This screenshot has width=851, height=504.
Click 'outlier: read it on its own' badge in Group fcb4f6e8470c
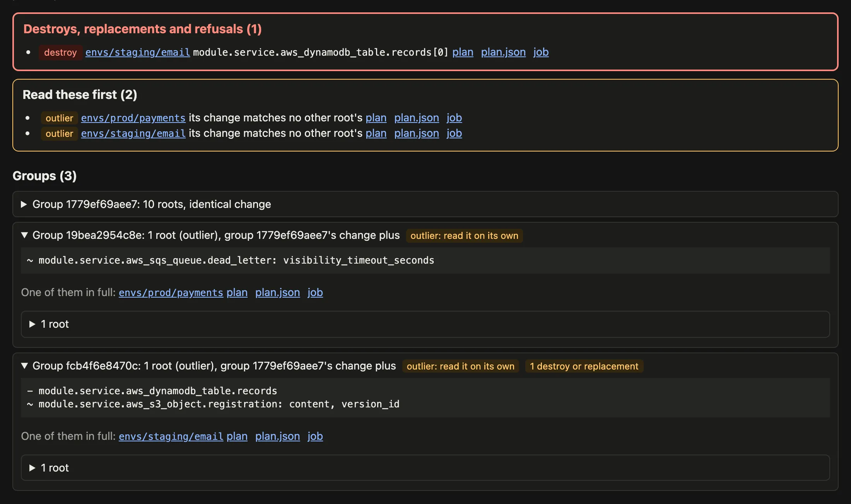460,366
